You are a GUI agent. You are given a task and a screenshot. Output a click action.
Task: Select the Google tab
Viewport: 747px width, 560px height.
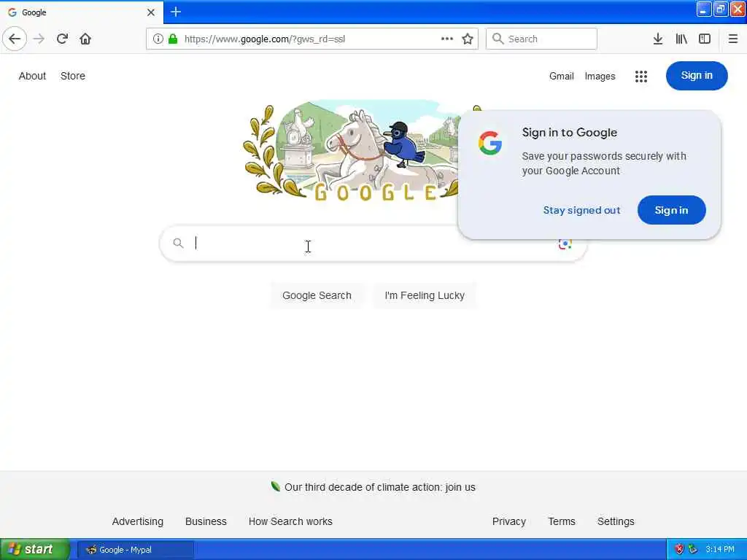coord(82,12)
